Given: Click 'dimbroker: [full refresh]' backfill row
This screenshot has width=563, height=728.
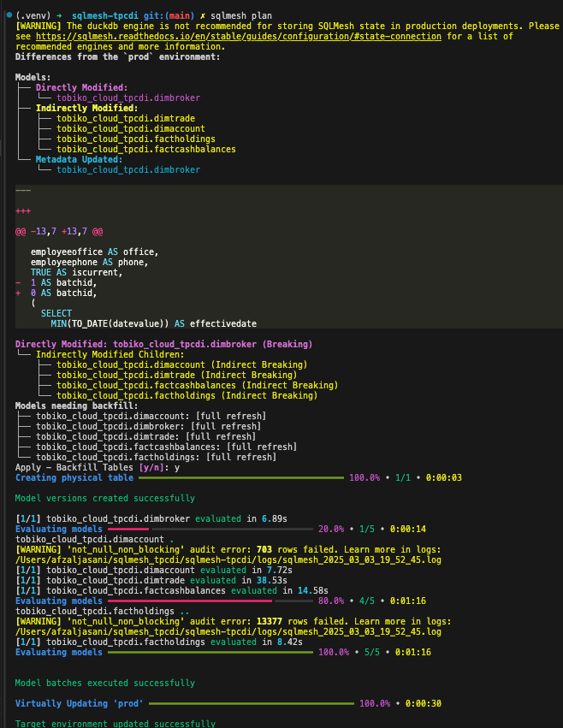Looking at the screenshot, I should (149, 426).
